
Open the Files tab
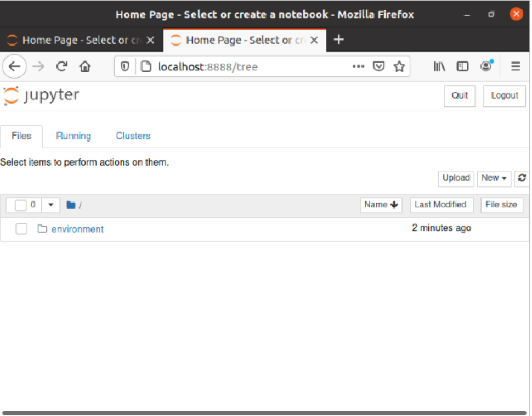21,136
